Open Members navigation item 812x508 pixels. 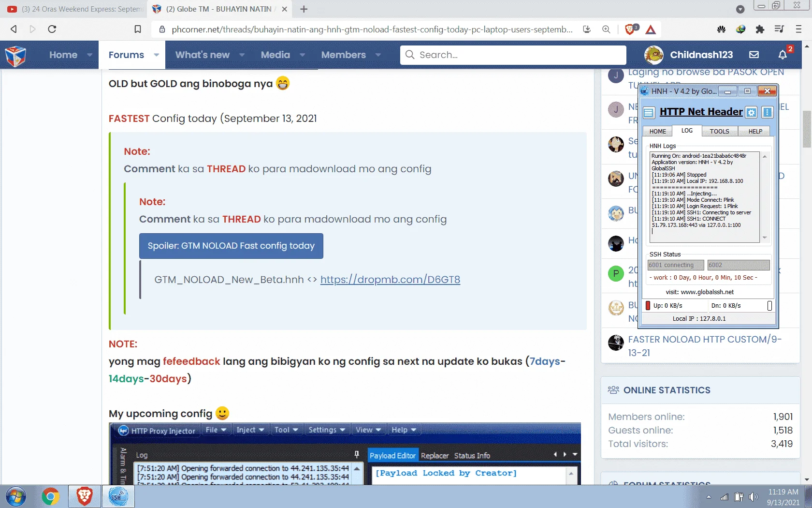[344, 55]
